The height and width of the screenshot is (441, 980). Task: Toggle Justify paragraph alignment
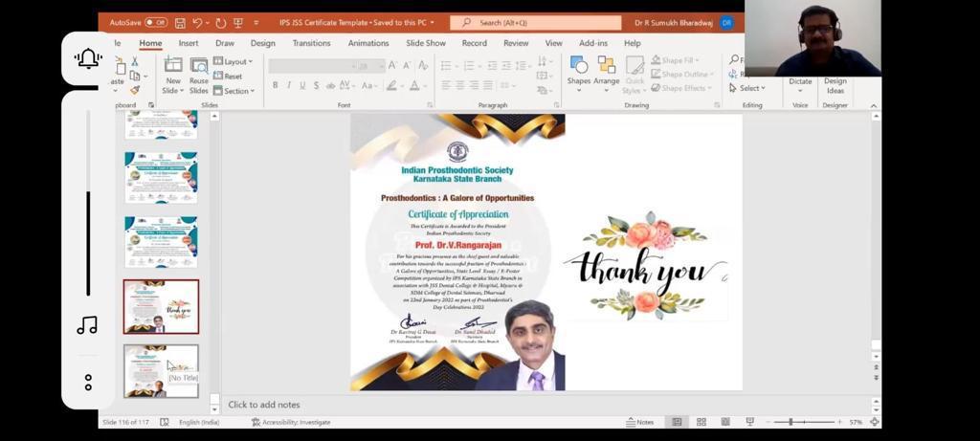pos(489,85)
